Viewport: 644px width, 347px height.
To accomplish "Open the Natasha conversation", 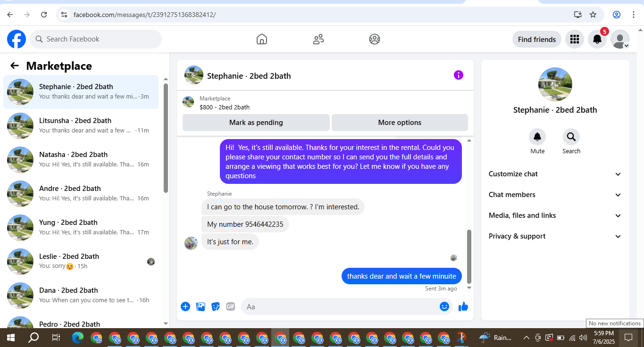I will coord(81,160).
